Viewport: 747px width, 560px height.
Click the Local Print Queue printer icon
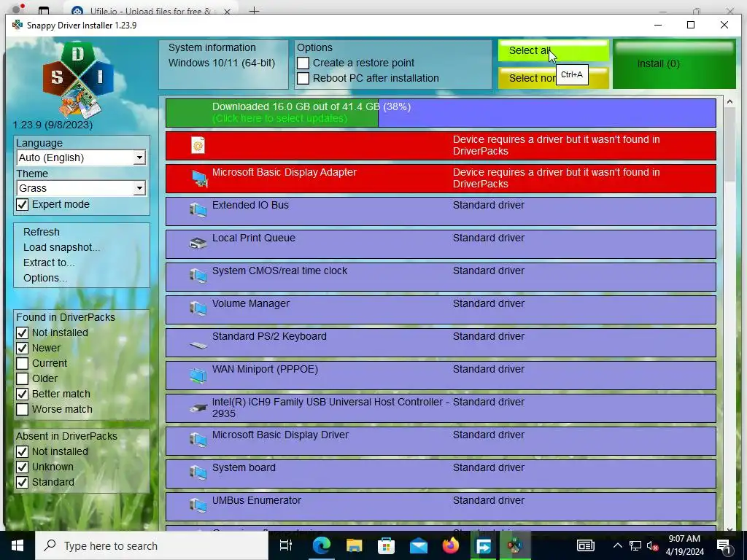[198, 243]
